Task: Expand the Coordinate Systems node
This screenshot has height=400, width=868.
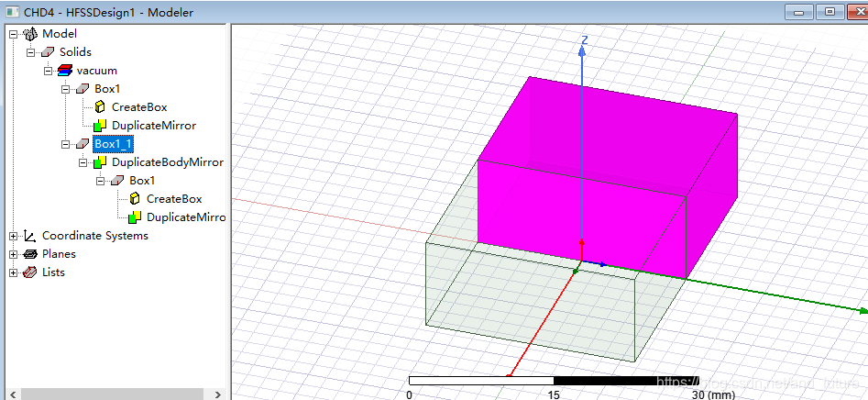Action: coord(14,236)
